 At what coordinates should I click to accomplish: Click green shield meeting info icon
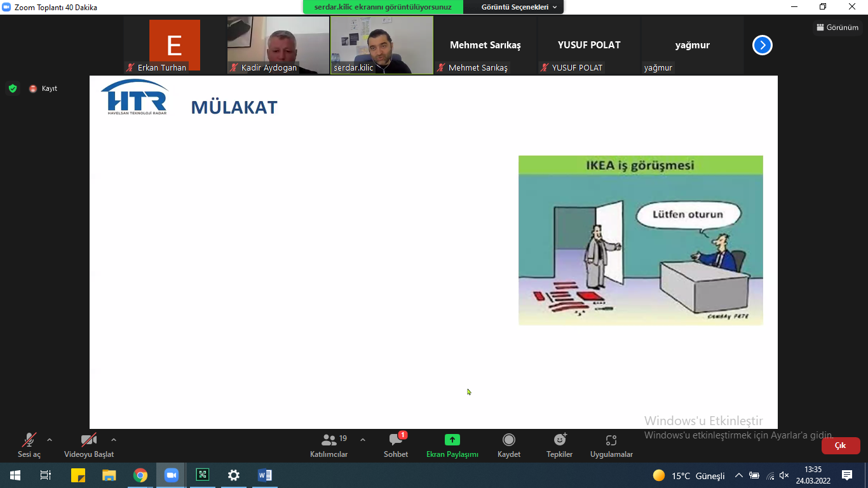[13, 88]
